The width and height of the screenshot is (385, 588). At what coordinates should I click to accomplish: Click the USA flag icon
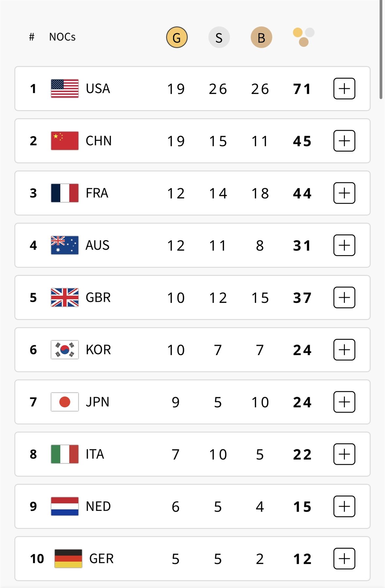coord(65,89)
